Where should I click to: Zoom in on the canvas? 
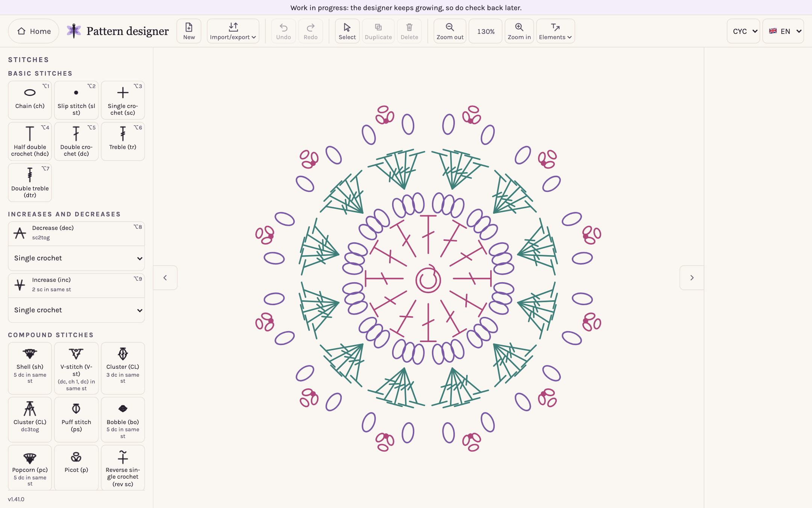point(519,31)
